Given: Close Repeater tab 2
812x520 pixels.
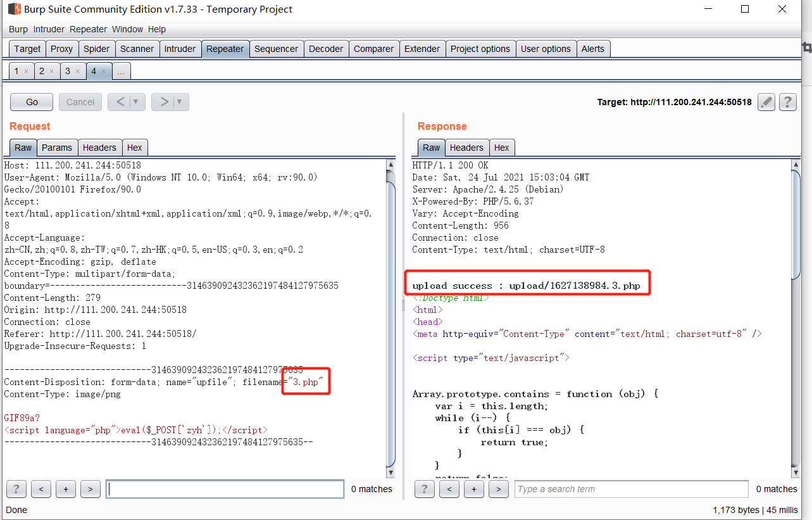Looking at the screenshot, I should click(x=51, y=72).
